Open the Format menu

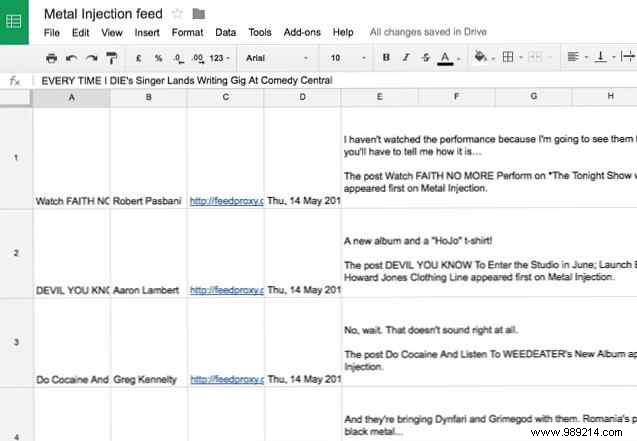pyautogui.click(x=187, y=32)
